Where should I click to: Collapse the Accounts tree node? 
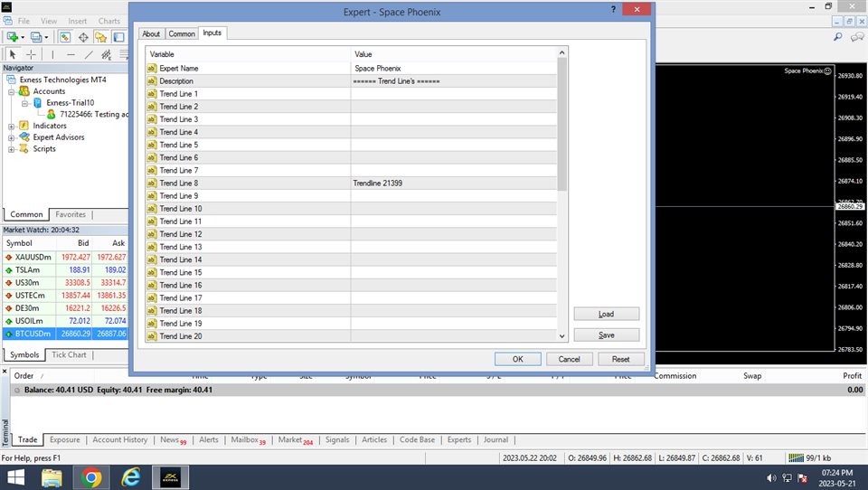(12, 91)
